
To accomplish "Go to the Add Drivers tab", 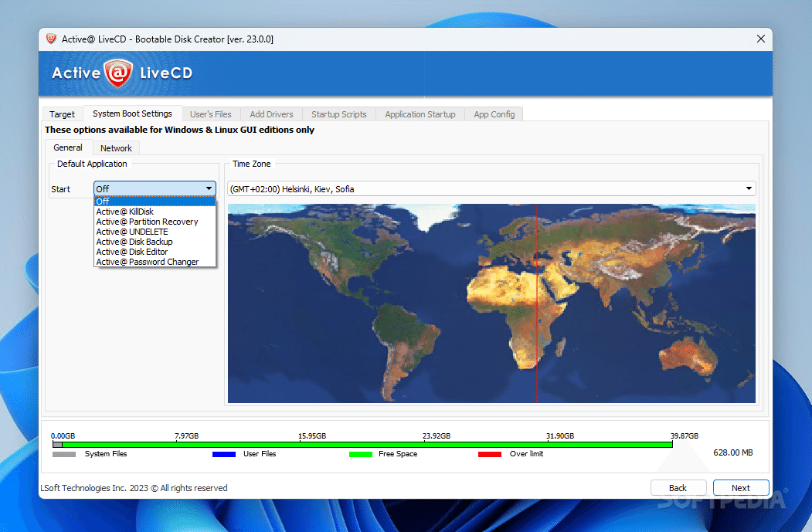I will 271,114.
